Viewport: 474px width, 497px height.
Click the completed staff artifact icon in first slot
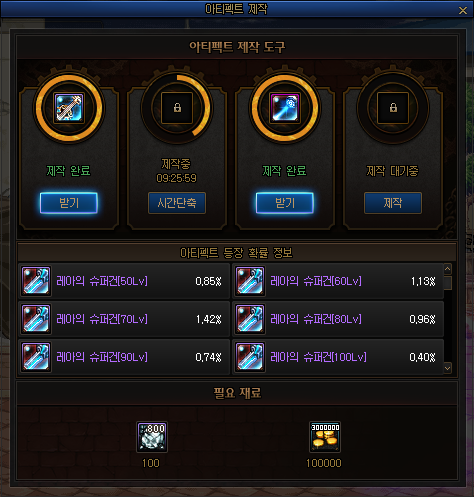(69, 108)
